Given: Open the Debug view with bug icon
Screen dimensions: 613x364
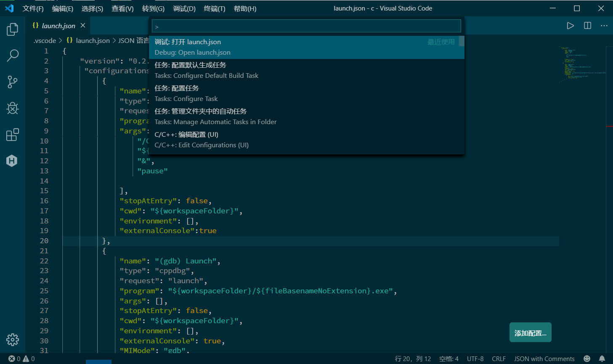Looking at the screenshot, I should click(x=13, y=109).
